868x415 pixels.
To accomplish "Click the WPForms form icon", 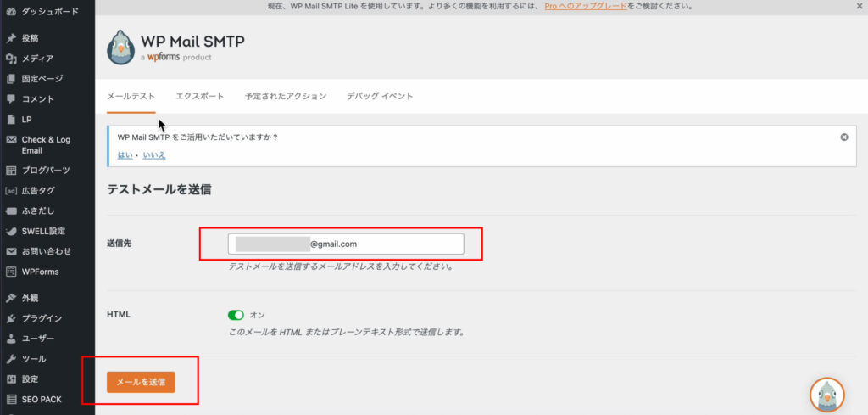I will click(x=11, y=272).
